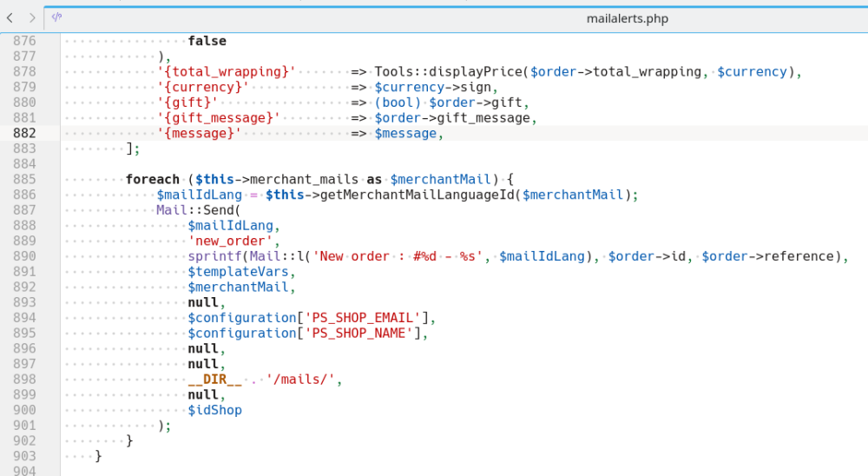Image resolution: width=868 pixels, height=476 pixels.
Task: Click on the sprintf function call
Action: tap(214, 256)
